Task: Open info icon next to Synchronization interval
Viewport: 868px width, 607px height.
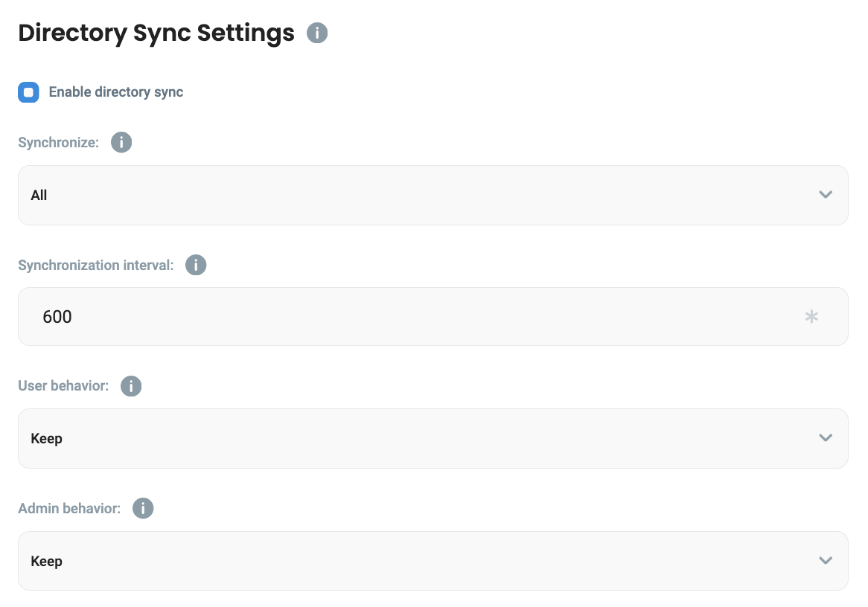Action: click(x=196, y=265)
